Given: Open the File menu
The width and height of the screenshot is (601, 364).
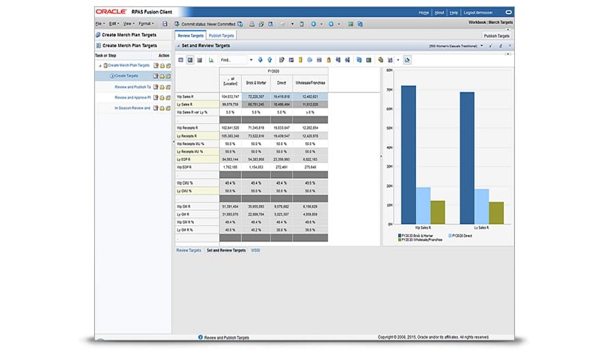Looking at the screenshot, I should click(100, 24).
